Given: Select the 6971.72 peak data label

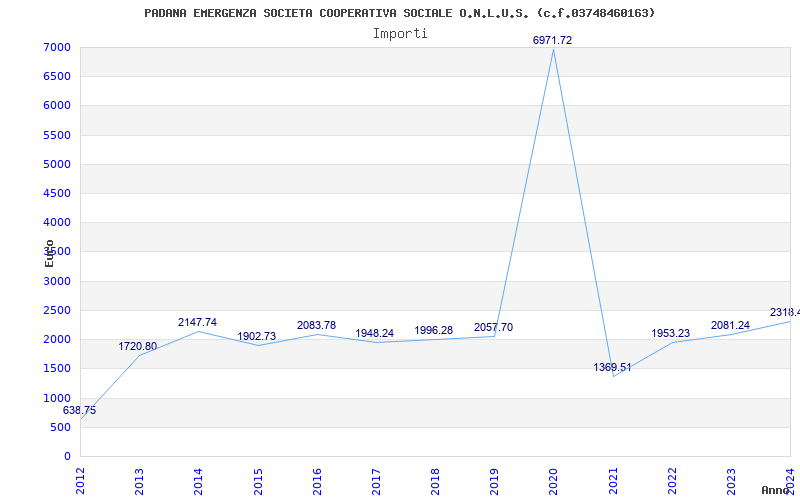Looking at the screenshot, I should coord(553,40).
